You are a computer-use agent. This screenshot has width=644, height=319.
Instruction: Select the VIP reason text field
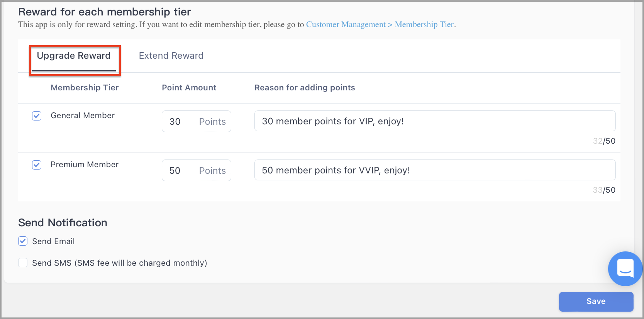click(434, 121)
